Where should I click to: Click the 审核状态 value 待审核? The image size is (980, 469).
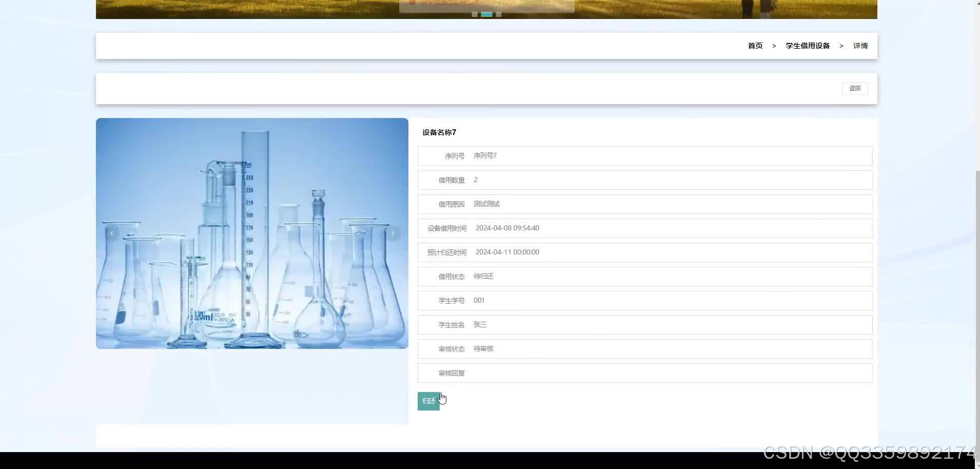(x=483, y=348)
